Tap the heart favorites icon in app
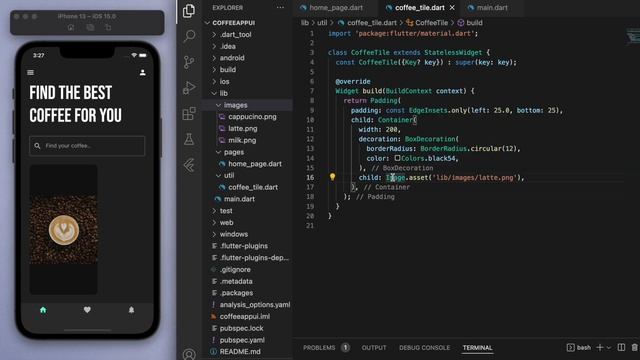The width and height of the screenshot is (640, 360). (87, 310)
